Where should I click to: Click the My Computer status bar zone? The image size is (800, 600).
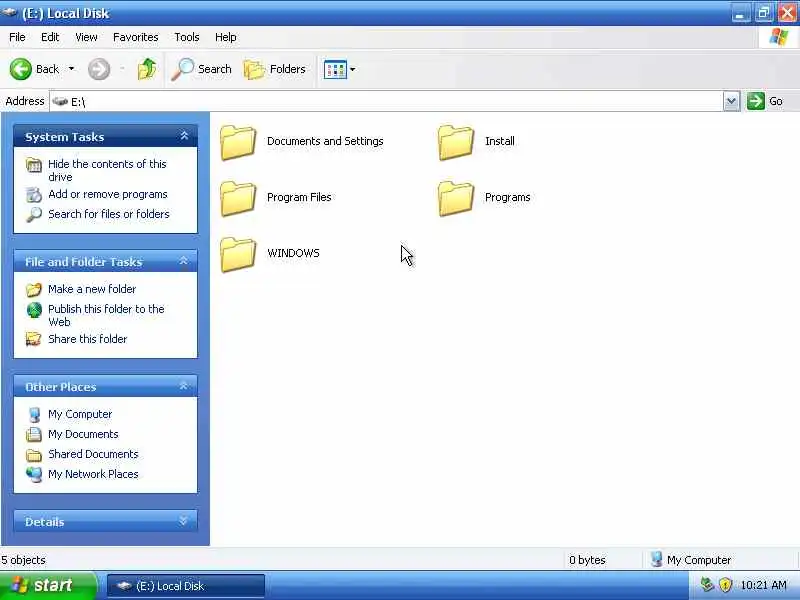[691, 560]
